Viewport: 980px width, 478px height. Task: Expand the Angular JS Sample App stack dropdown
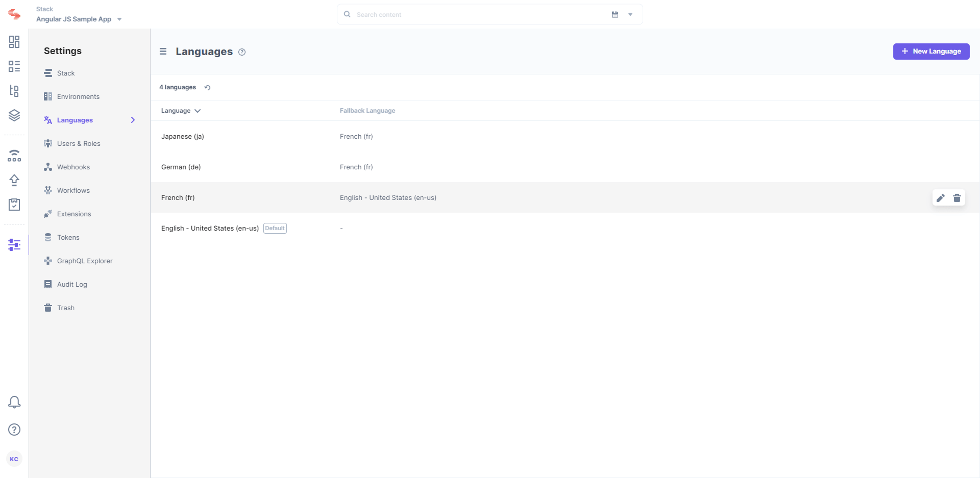(119, 19)
